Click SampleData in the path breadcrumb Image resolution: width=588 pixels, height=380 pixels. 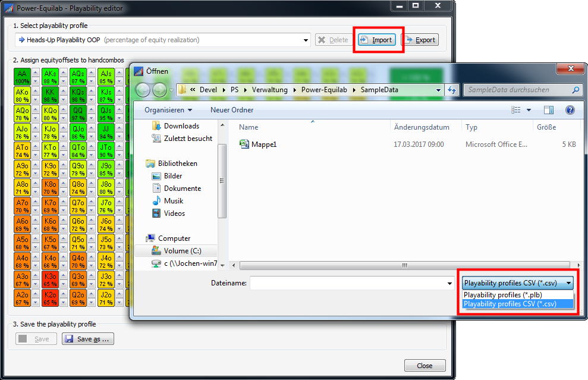379,90
